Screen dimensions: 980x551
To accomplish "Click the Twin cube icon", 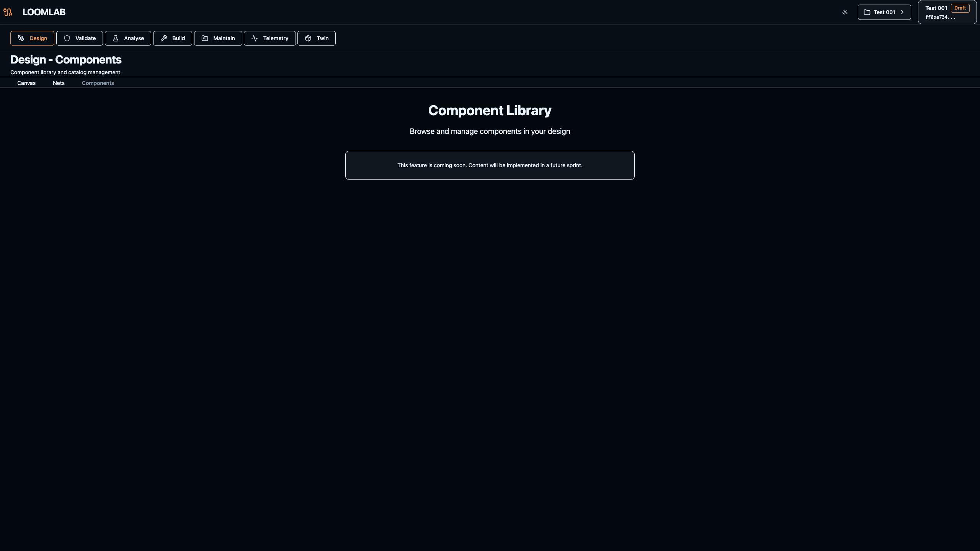I will point(308,38).
